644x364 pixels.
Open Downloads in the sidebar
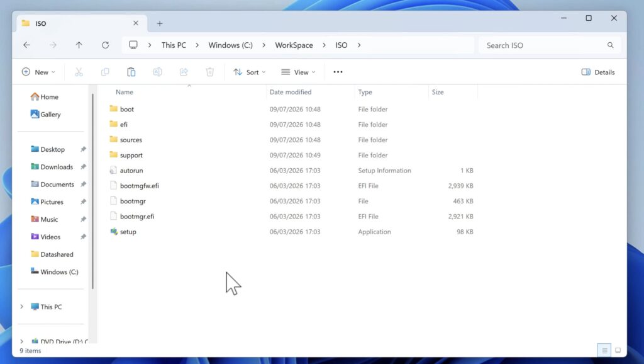(x=52, y=167)
